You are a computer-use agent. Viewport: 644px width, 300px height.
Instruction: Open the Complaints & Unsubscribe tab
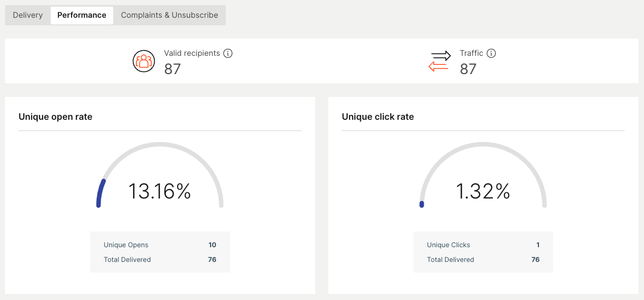click(x=170, y=15)
